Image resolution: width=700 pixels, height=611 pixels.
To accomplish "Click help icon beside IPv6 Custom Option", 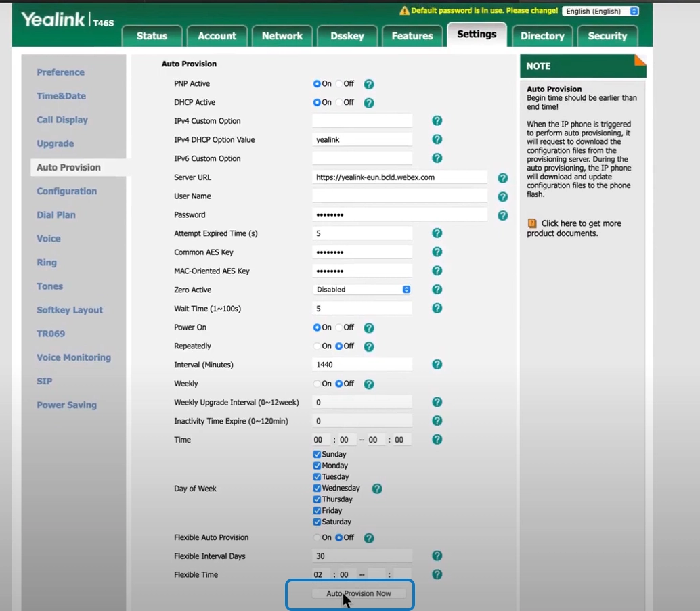I will click(437, 158).
